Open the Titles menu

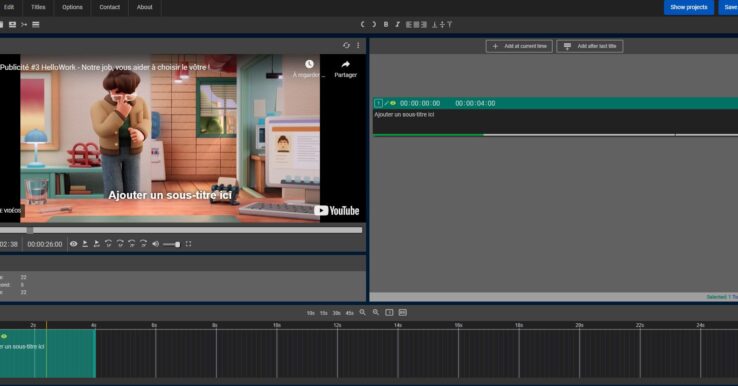click(39, 7)
